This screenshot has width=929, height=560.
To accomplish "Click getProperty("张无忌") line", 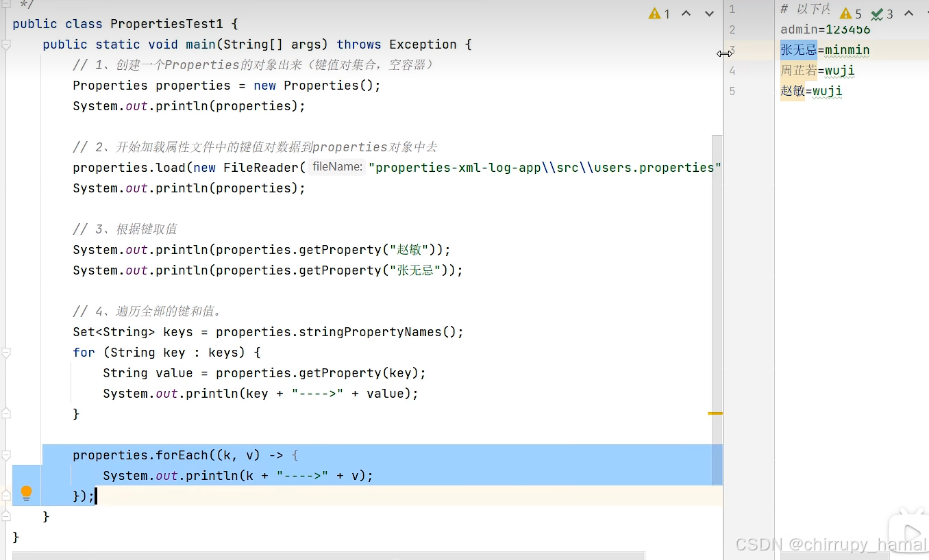I will [268, 270].
